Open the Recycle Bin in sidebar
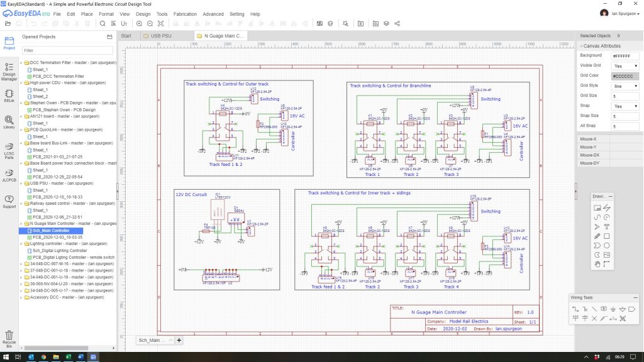The image size is (644, 362). point(9,339)
